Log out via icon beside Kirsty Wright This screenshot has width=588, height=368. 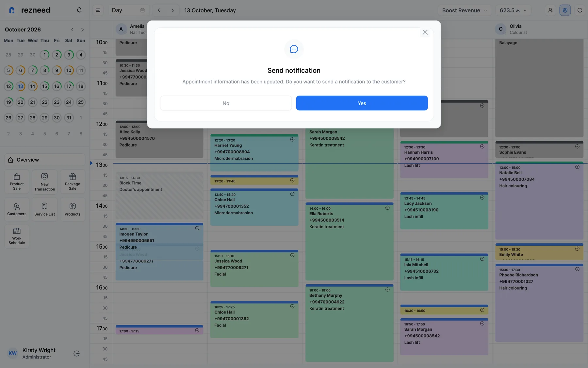[x=76, y=353]
